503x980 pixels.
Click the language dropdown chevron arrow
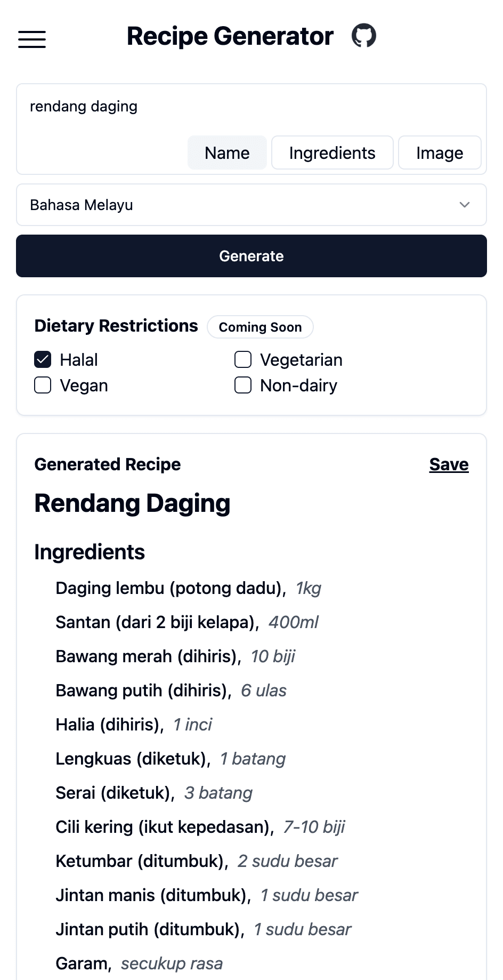[x=465, y=205]
